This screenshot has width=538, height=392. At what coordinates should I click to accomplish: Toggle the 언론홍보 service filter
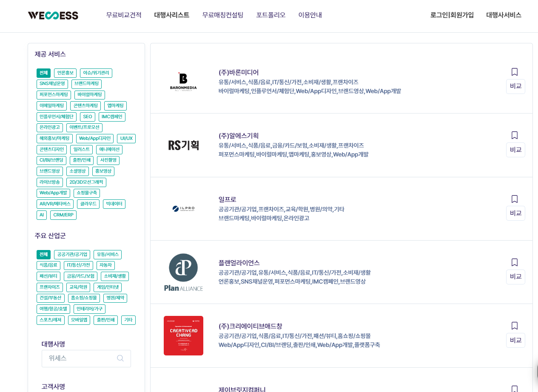click(x=65, y=73)
